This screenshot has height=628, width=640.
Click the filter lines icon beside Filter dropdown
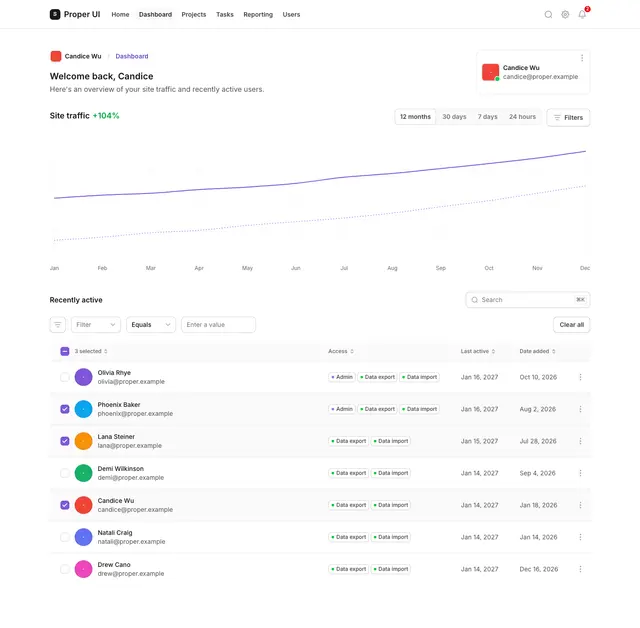(58, 325)
